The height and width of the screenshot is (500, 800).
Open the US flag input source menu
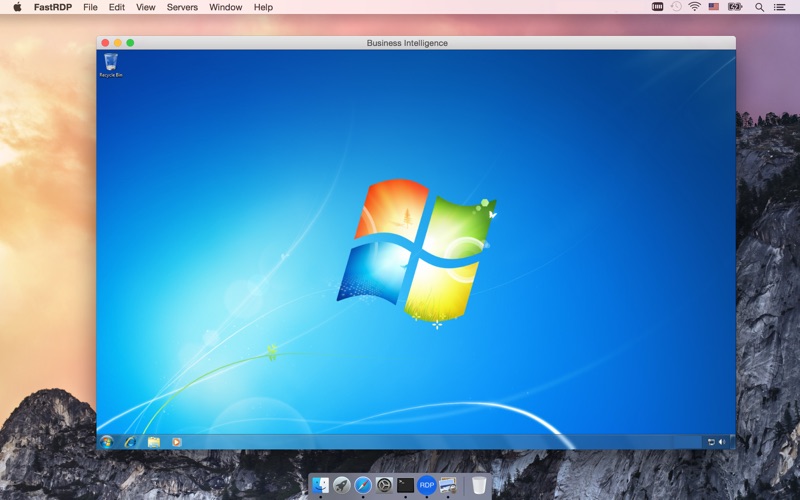pos(714,7)
